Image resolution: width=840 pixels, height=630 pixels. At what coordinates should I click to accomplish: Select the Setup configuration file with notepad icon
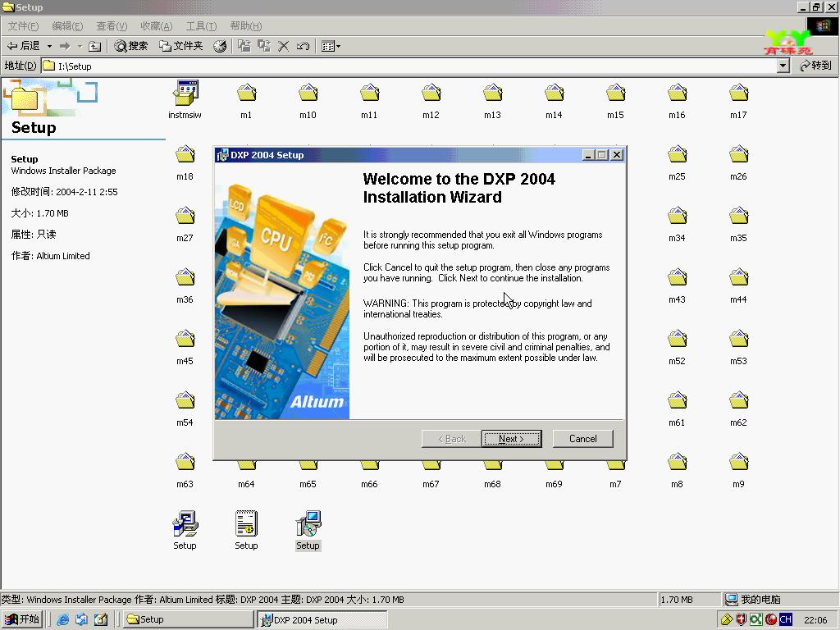246,531
